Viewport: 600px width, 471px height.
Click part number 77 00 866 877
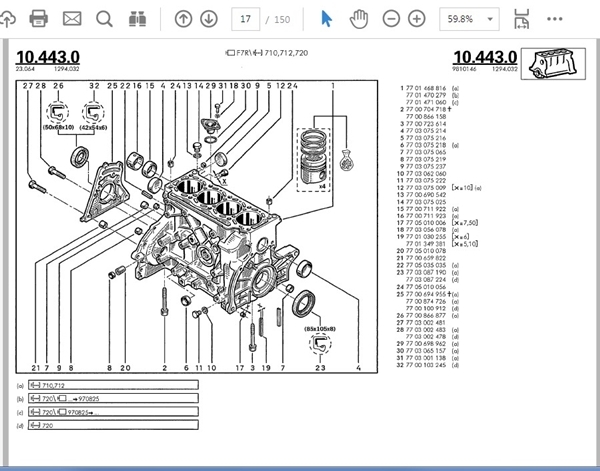click(426, 316)
